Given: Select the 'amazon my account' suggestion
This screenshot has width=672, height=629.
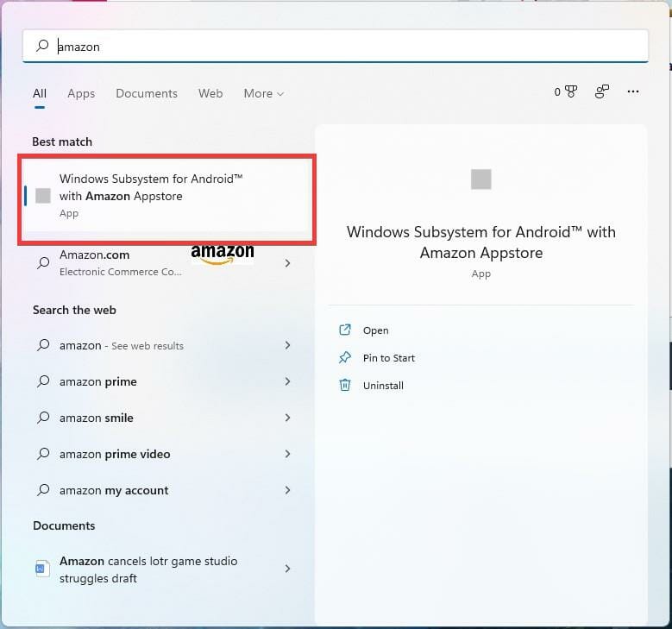Looking at the screenshot, I should pyautogui.click(x=165, y=490).
